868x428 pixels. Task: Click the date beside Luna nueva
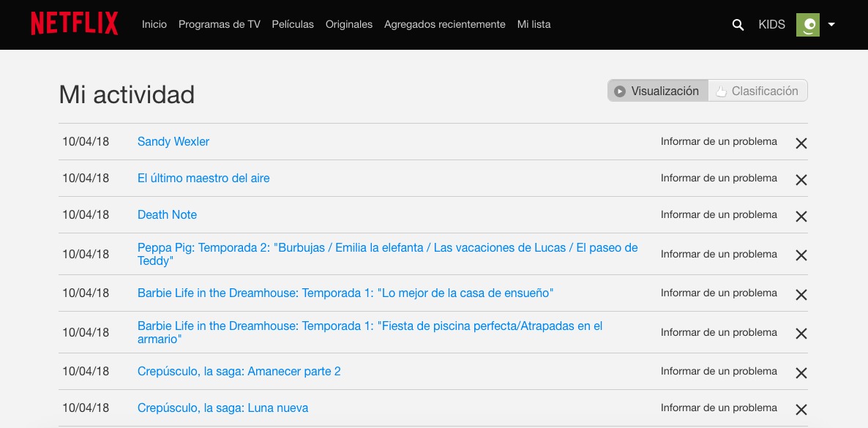tap(86, 408)
